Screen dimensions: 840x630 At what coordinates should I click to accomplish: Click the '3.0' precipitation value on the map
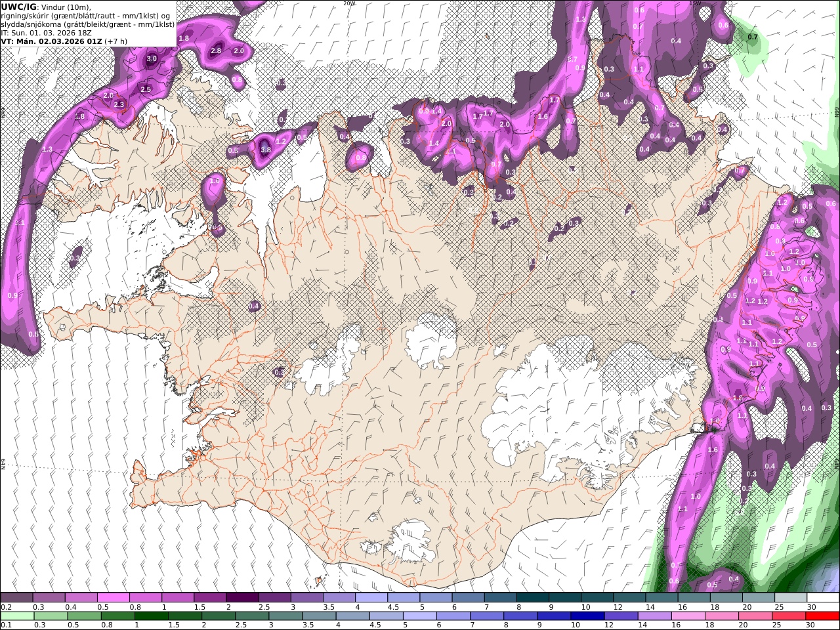[x=152, y=59]
